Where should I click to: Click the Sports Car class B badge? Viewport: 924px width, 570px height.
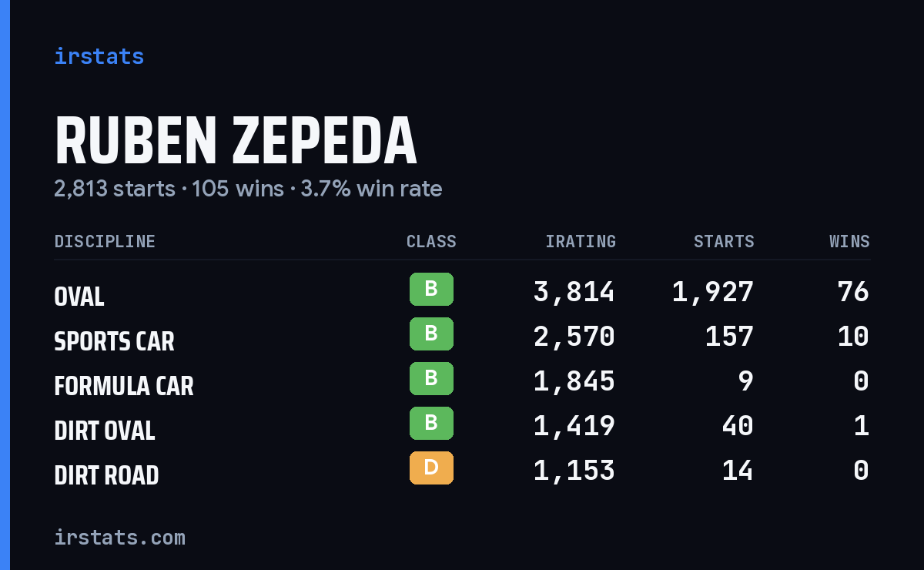point(431,334)
